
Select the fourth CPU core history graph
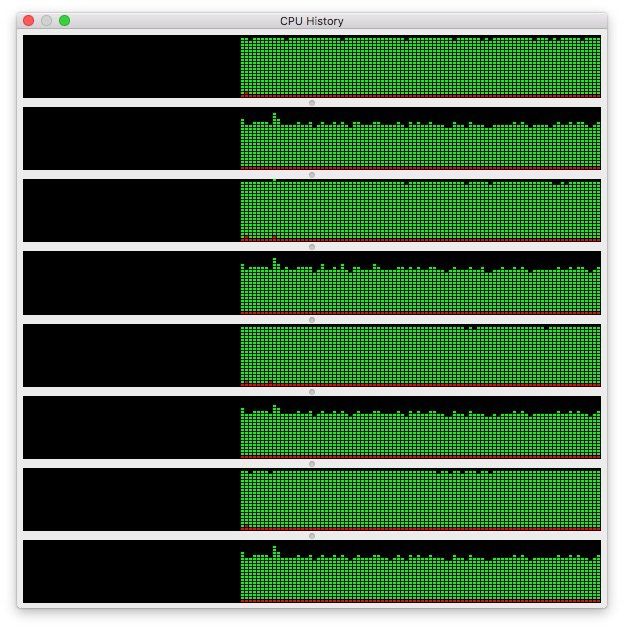click(312, 283)
